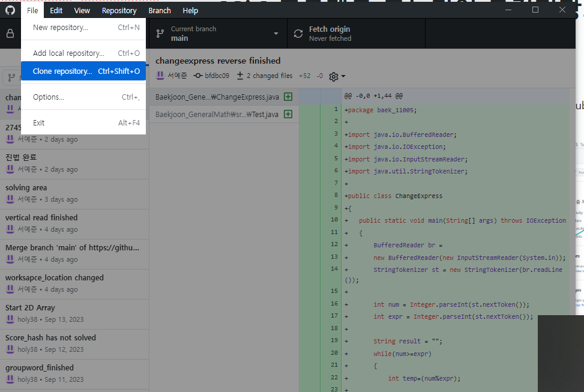Click the +52 additions count
584x392 pixels.
[x=305, y=76]
